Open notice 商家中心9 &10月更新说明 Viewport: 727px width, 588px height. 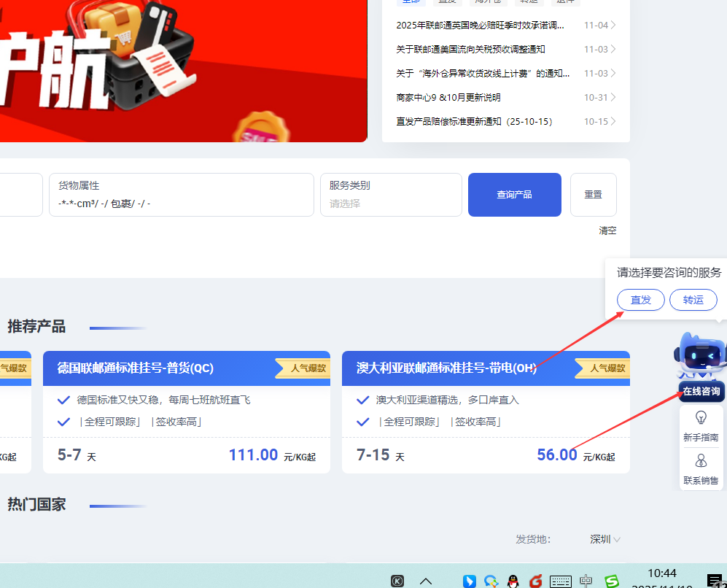click(448, 97)
